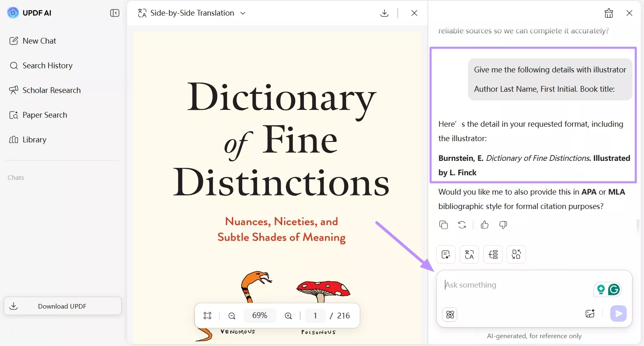The image size is (644, 346).
Task: Open the gift box icon
Action: [x=609, y=13]
